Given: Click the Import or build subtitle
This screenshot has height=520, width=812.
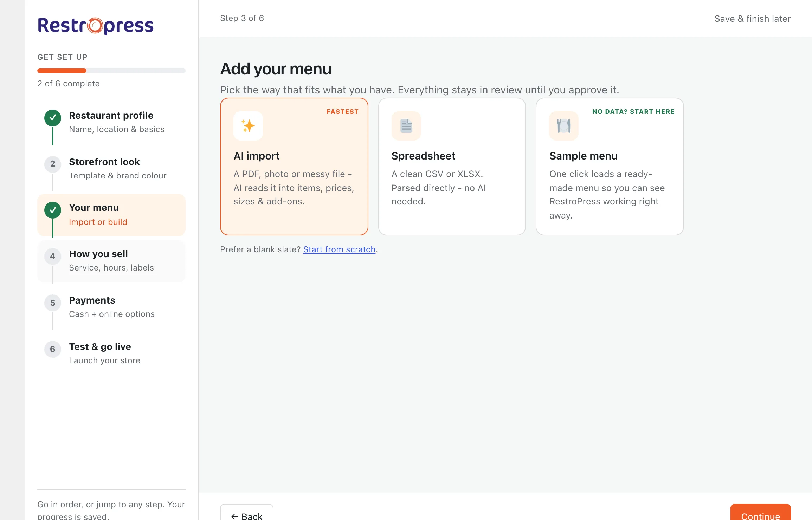Looking at the screenshot, I should (x=98, y=222).
